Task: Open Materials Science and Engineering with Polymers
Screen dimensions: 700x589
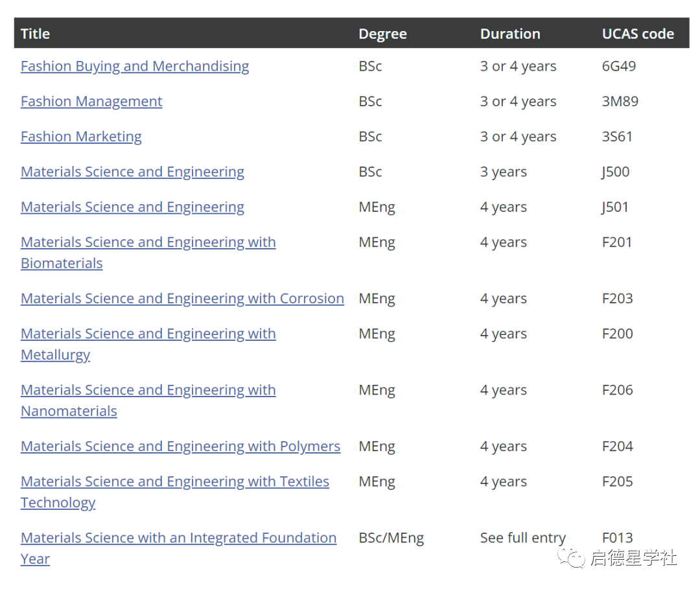Action: click(180, 446)
